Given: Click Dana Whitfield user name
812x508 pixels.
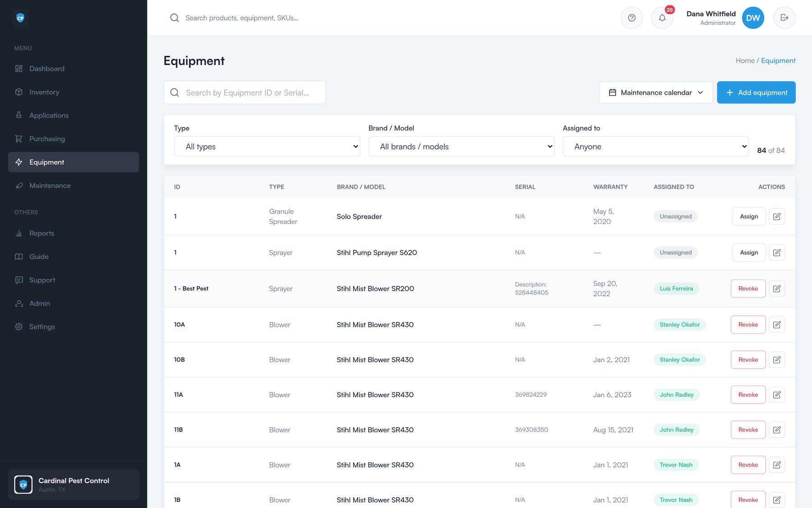Looking at the screenshot, I should 711,14.
